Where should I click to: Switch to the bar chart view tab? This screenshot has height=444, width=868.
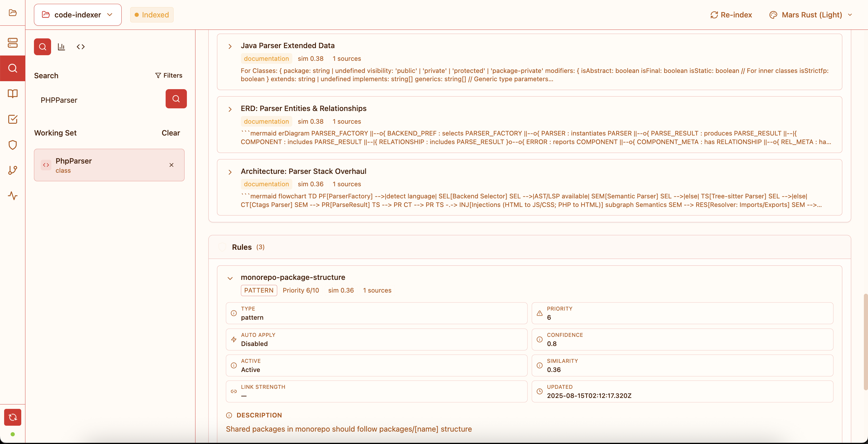(61, 47)
